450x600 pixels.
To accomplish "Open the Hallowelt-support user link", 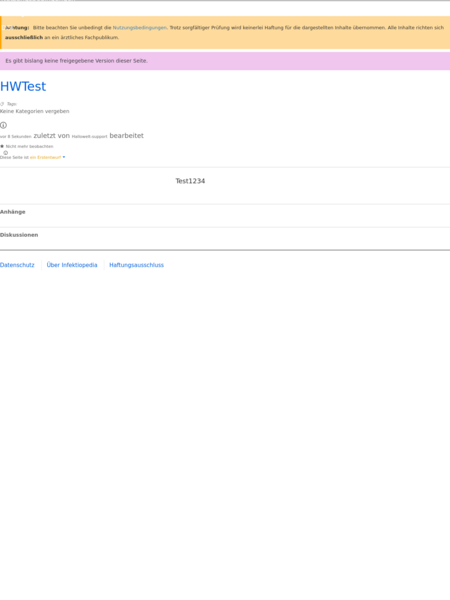I will coord(90,136).
